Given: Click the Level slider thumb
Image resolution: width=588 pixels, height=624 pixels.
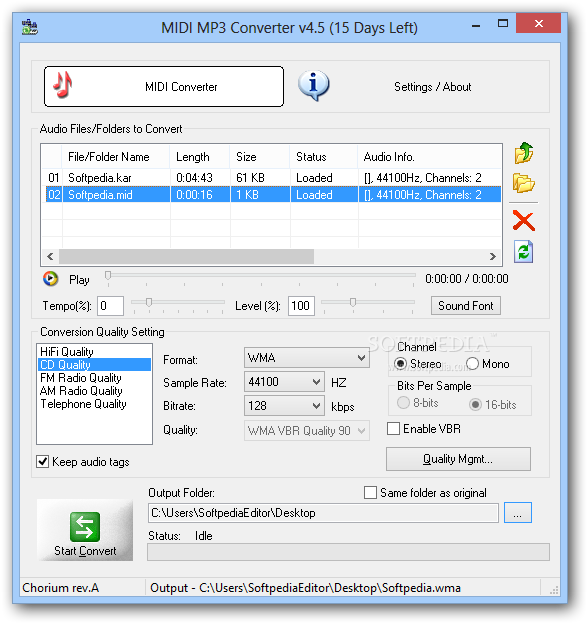Looking at the screenshot, I should pos(353,302).
